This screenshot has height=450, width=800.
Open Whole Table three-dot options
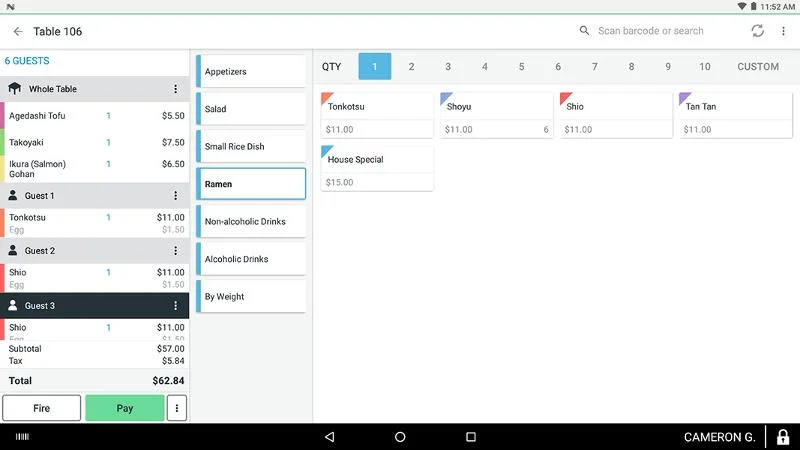(175, 89)
